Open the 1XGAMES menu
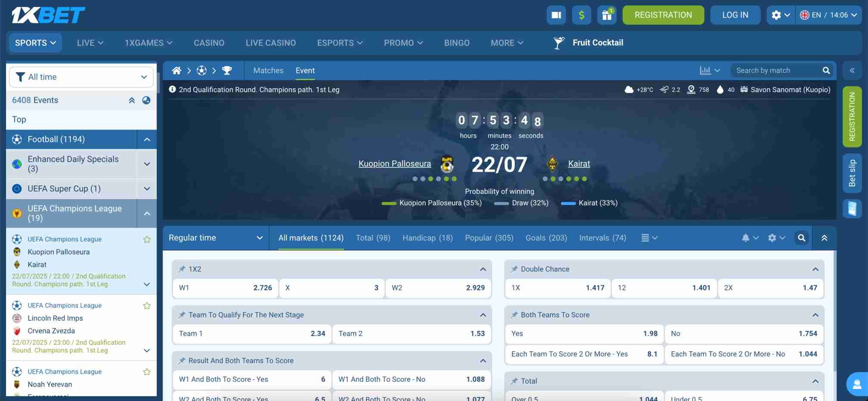The width and height of the screenshot is (868, 401). pos(149,43)
